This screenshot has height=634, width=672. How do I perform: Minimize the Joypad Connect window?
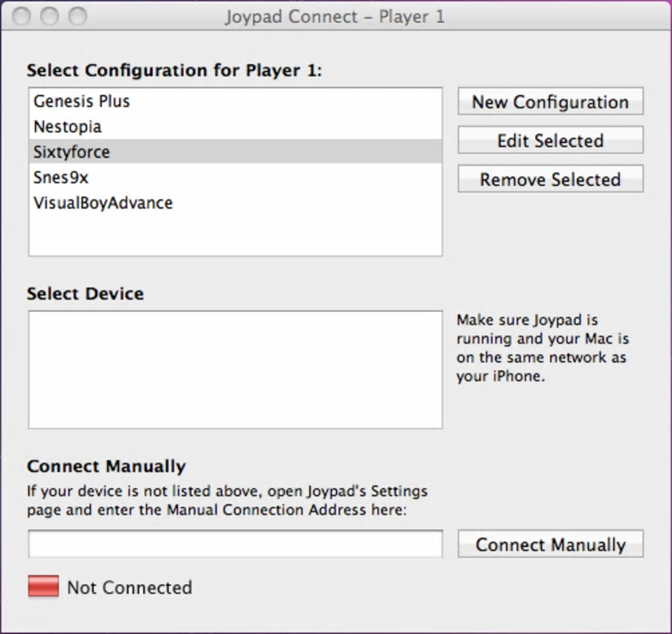click(49, 16)
